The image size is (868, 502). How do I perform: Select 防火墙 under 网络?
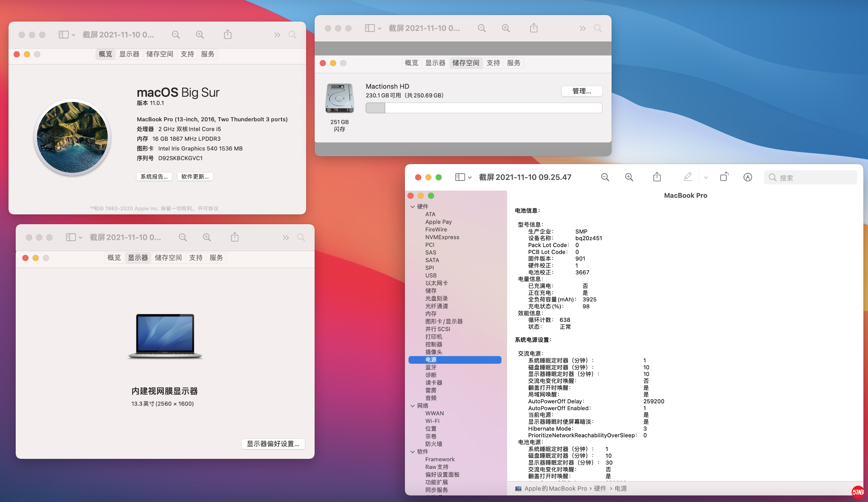pyautogui.click(x=433, y=444)
